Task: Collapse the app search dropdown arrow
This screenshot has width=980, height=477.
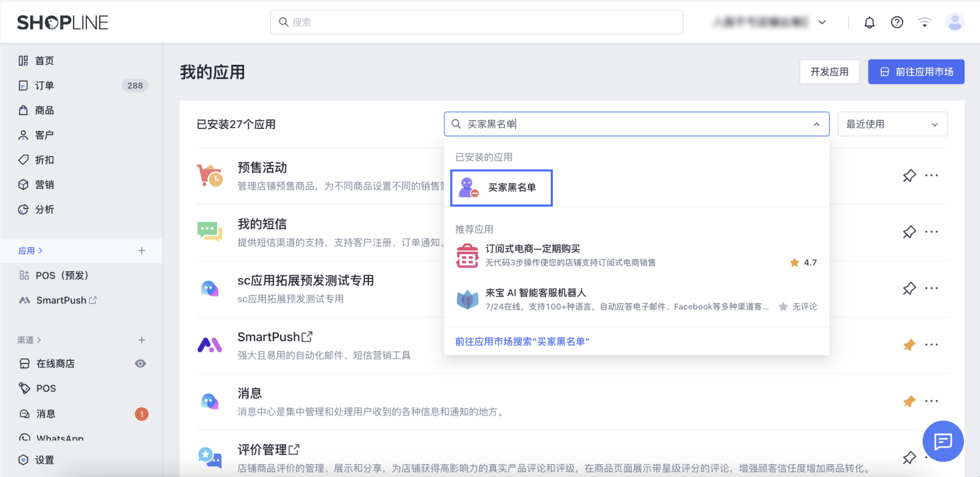Action: point(816,124)
